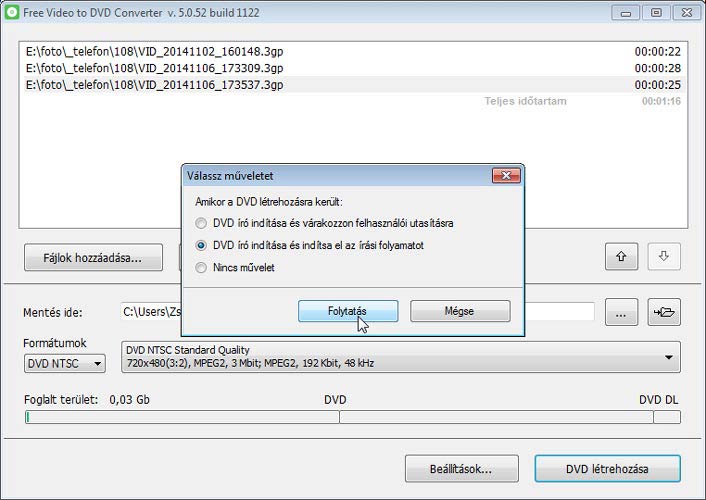Screen dimensions: 706x500
Task: Maximize the Free Video to DVD Converter window
Action: coord(656,13)
